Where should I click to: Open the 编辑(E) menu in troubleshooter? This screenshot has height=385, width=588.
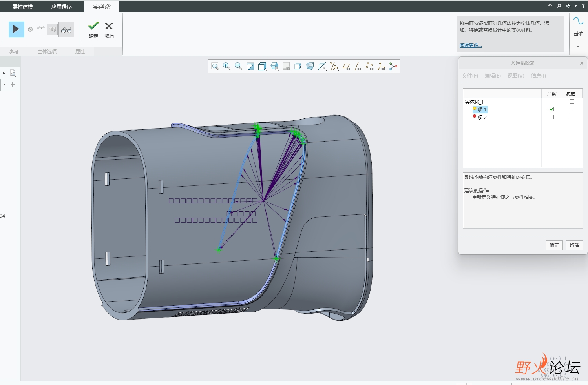(493, 76)
